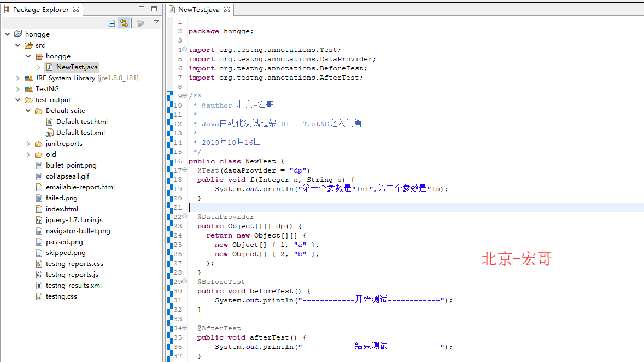Screen dimensions: 644x362
Task: Collapse the test-output folder
Action: 18,100
